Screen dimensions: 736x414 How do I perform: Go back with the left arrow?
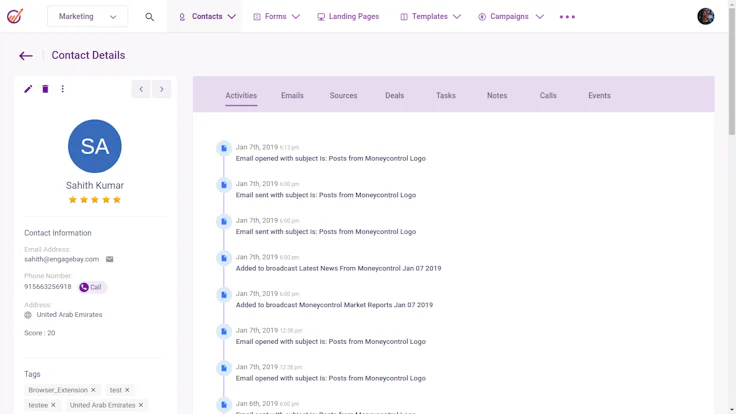26,56
